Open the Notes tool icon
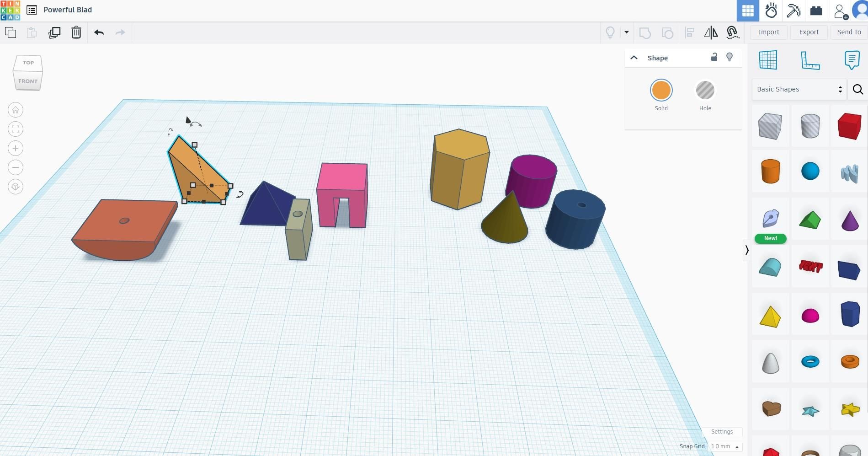The height and width of the screenshot is (456, 868). (x=852, y=60)
